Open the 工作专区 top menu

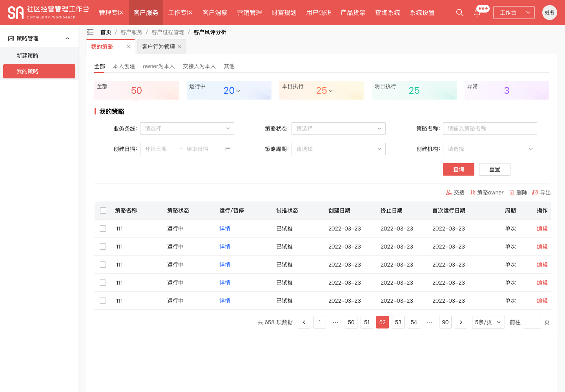pos(180,13)
